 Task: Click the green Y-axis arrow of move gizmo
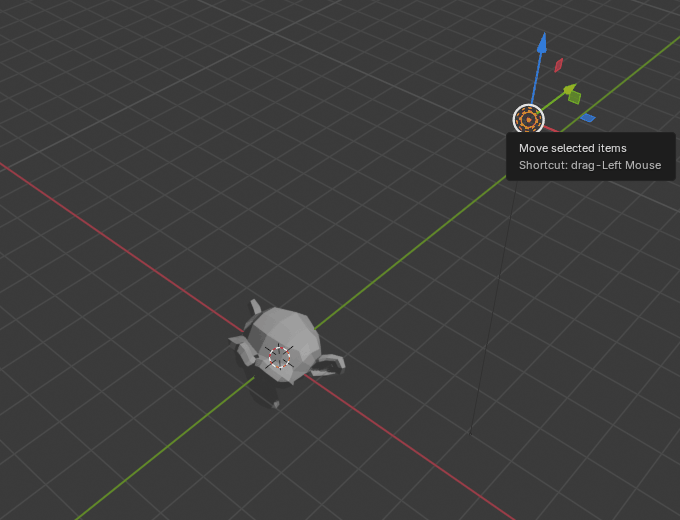pyautogui.click(x=570, y=88)
